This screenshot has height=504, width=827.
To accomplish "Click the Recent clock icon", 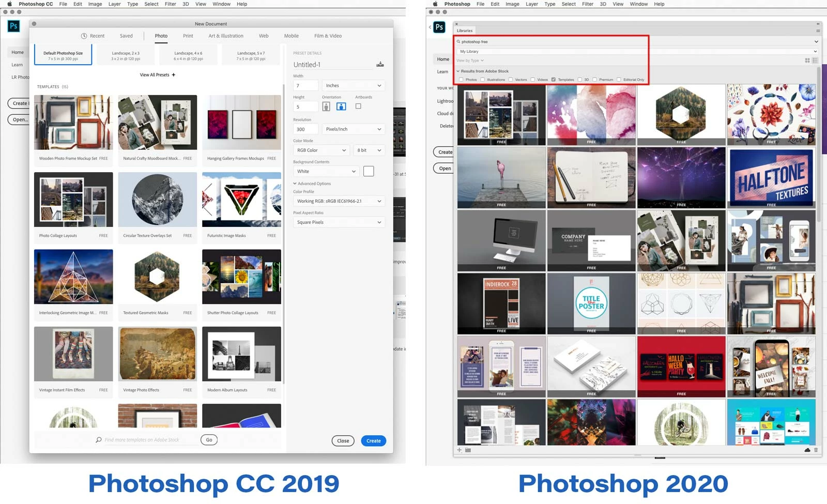I will point(84,36).
